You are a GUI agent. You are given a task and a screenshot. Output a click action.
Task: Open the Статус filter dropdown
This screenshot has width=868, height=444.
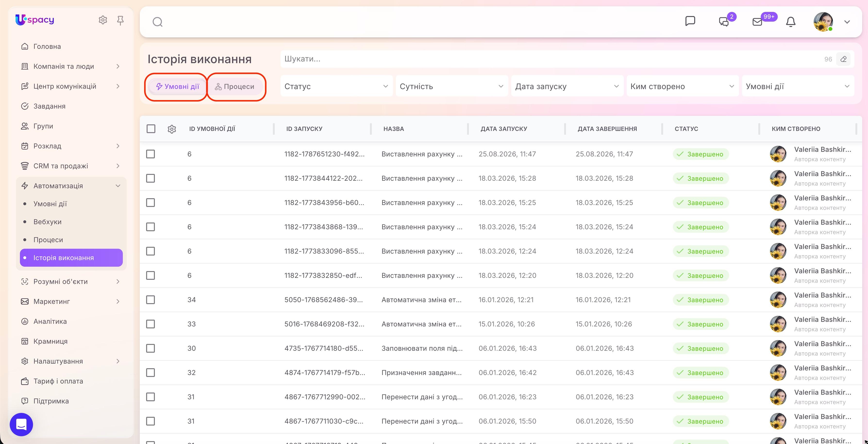tap(337, 86)
